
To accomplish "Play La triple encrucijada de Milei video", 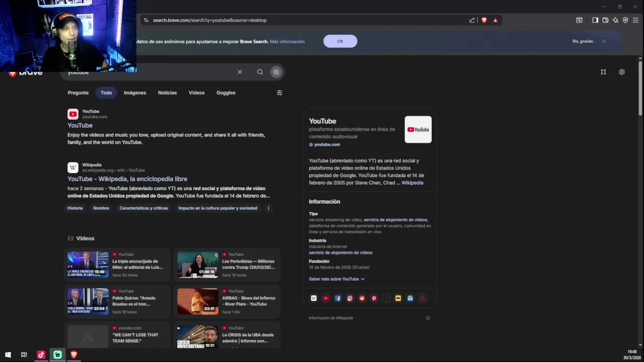I will [x=117, y=264].
